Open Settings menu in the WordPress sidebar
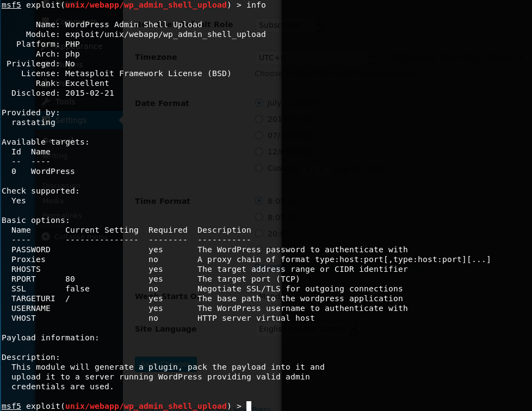 [x=71, y=120]
